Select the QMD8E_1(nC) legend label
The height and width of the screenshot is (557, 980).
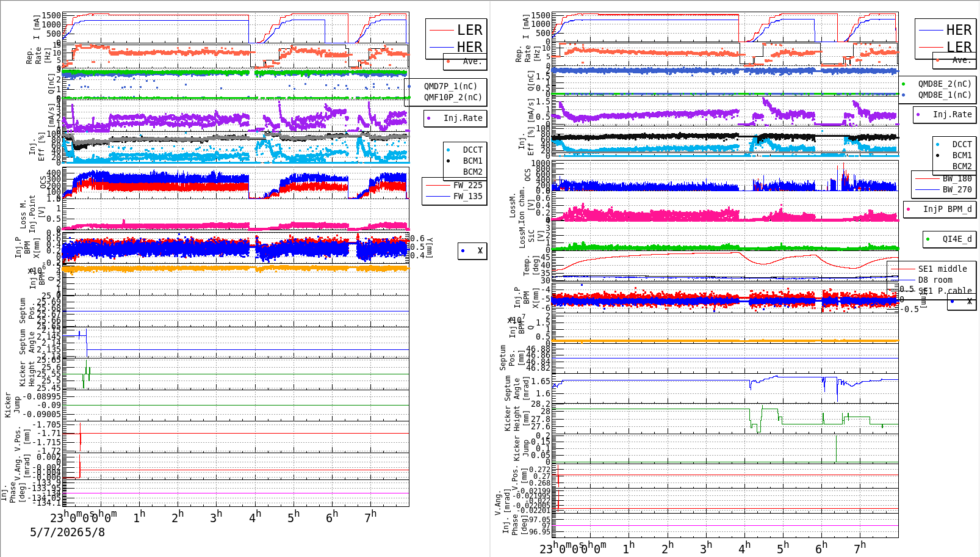click(945, 95)
